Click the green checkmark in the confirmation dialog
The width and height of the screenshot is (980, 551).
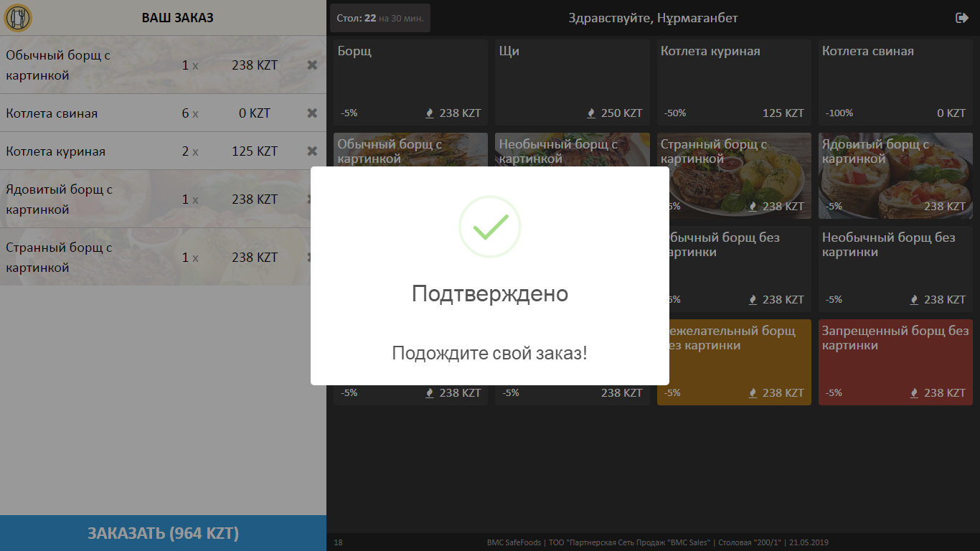point(489,225)
